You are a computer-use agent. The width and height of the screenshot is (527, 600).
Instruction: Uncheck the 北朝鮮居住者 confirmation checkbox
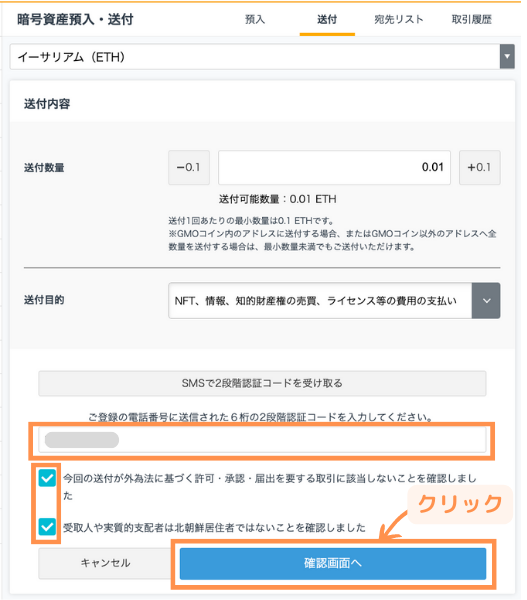click(x=47, y=527)
